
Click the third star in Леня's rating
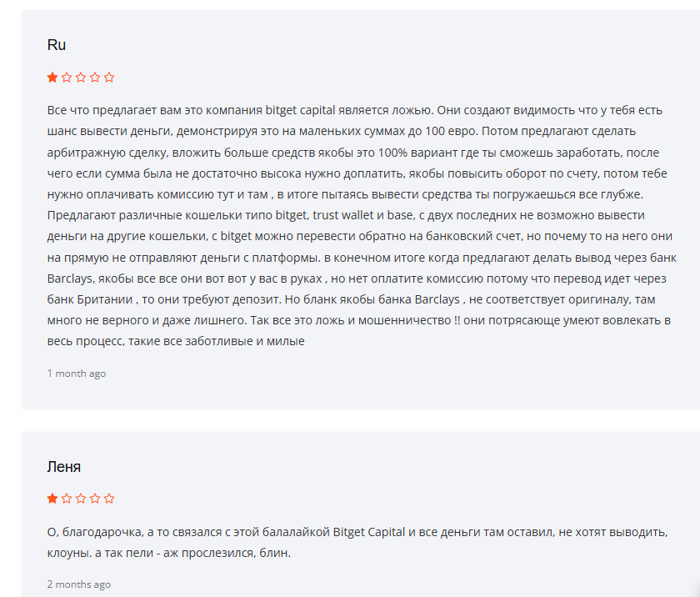(x=81, y=499)
